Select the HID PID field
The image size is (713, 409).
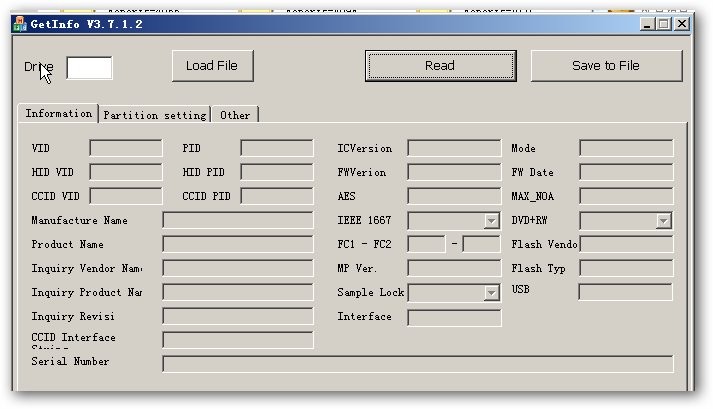[x=277, y=172]
